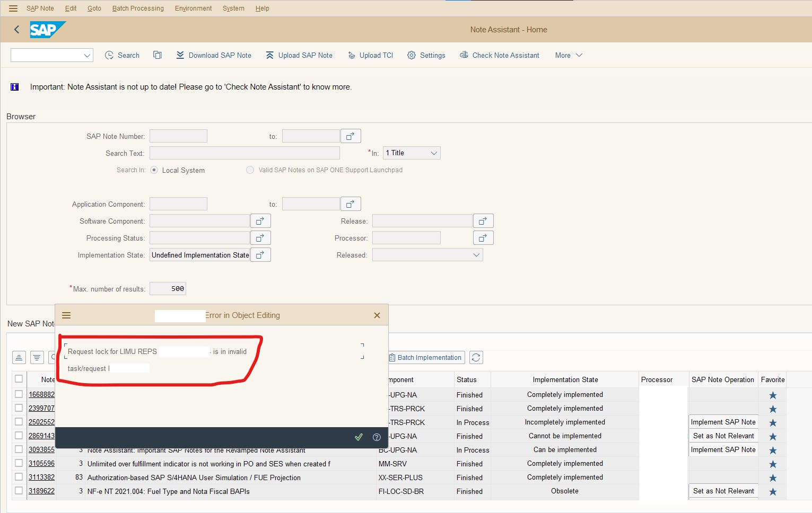
Task: Open the Goto menu
Action: [x=94, y=8]
